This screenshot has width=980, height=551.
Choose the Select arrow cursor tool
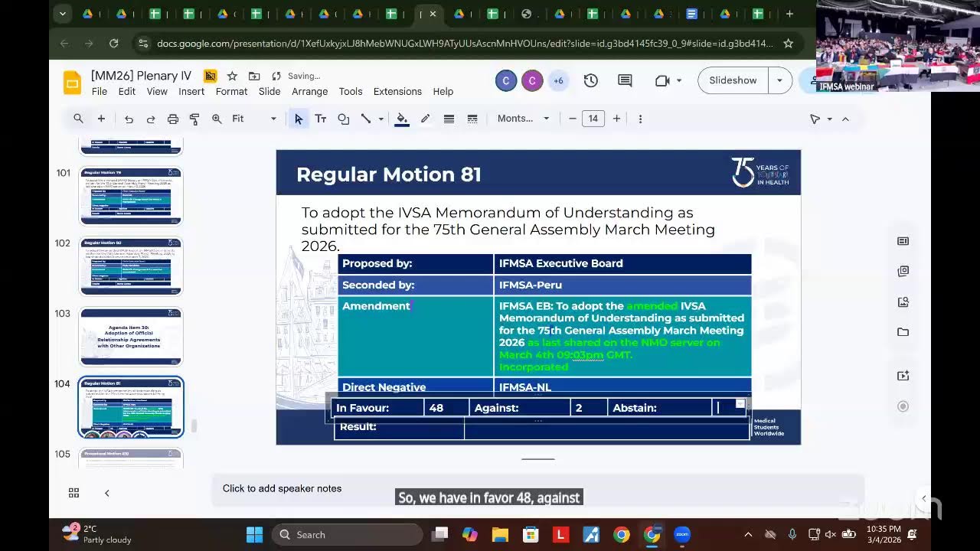tap(299, 119)
